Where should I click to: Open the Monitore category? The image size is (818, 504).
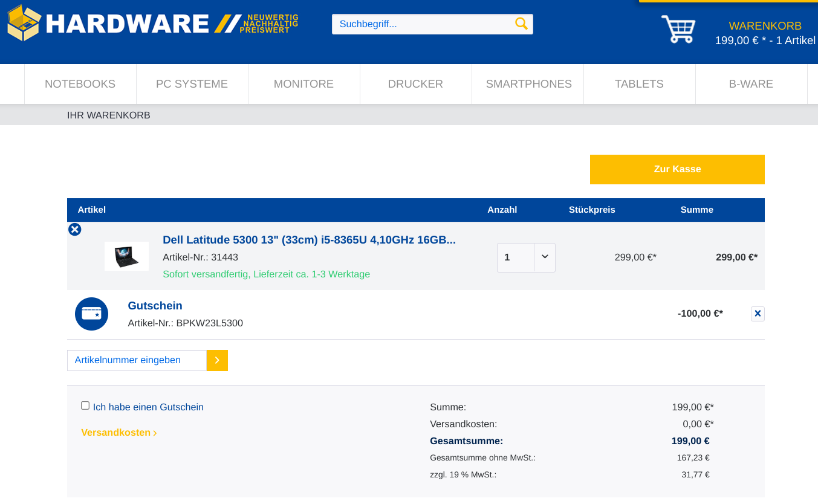click(304, 84)
